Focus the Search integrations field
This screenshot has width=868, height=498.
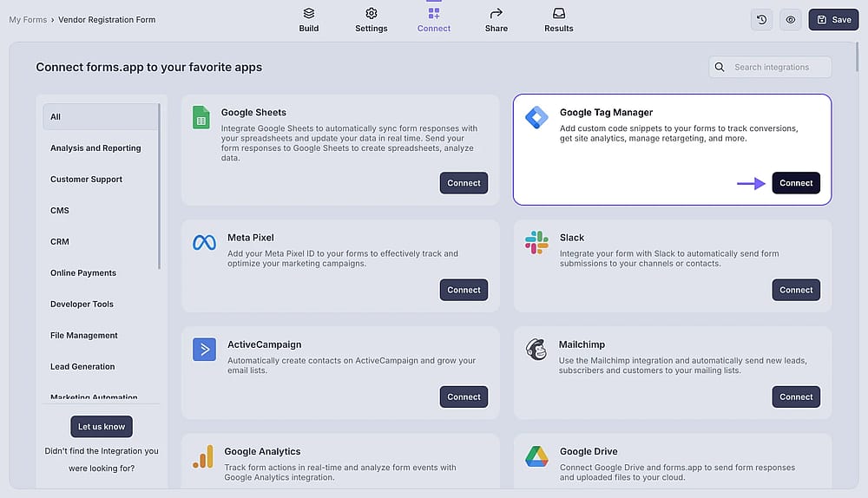(770, 67)
